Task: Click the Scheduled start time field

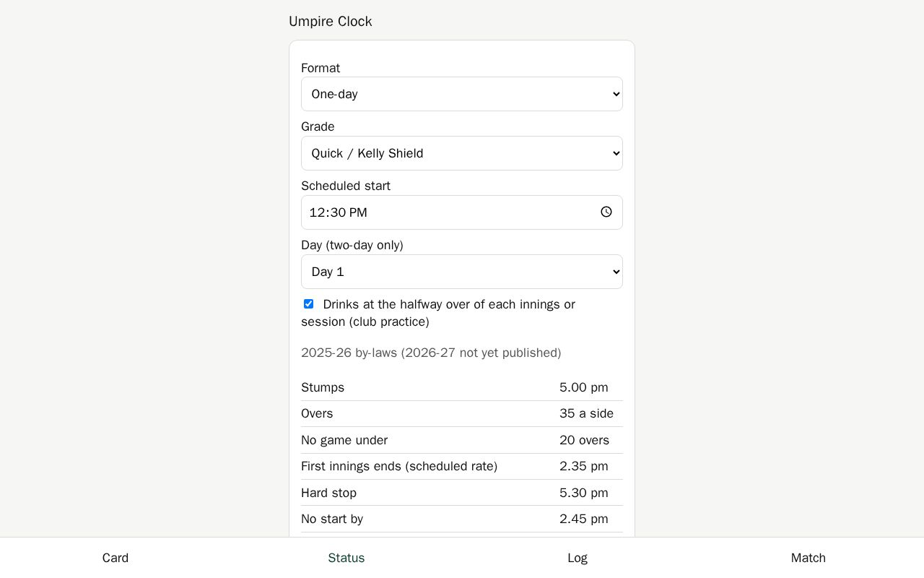Action: click(462, 212)
